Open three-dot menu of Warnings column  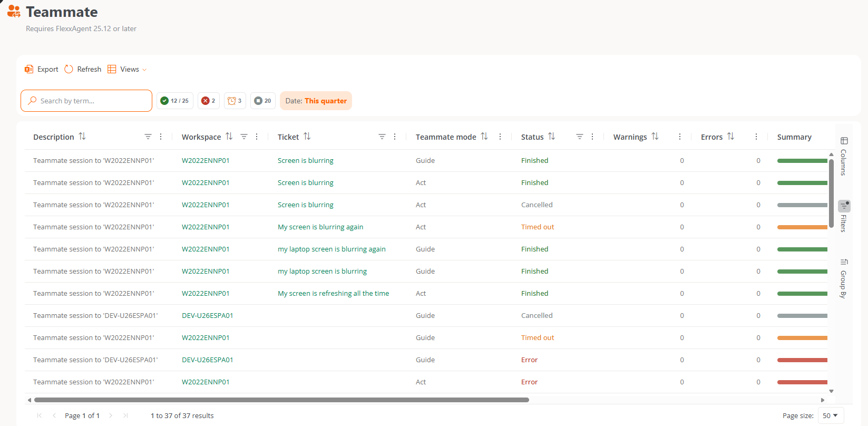(680, 137)
